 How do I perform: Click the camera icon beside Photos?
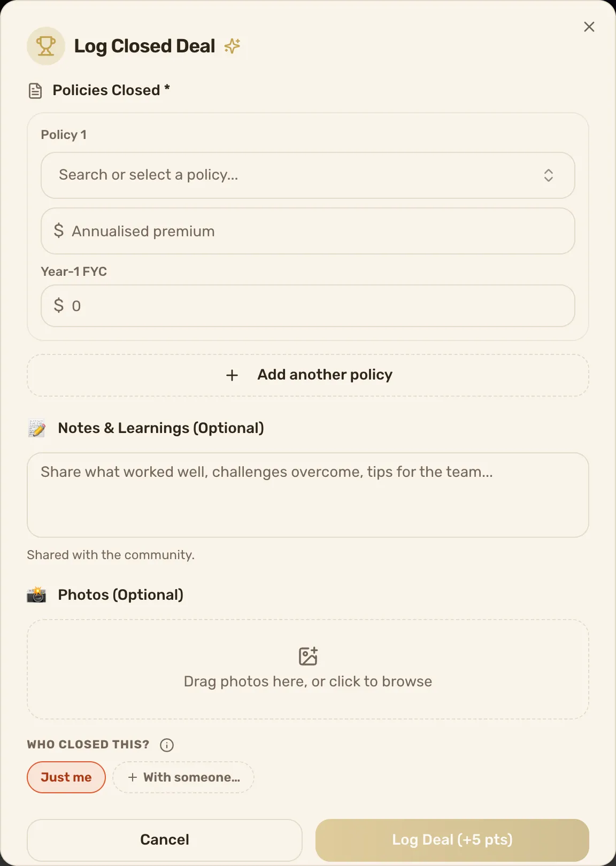coord(37,594)
